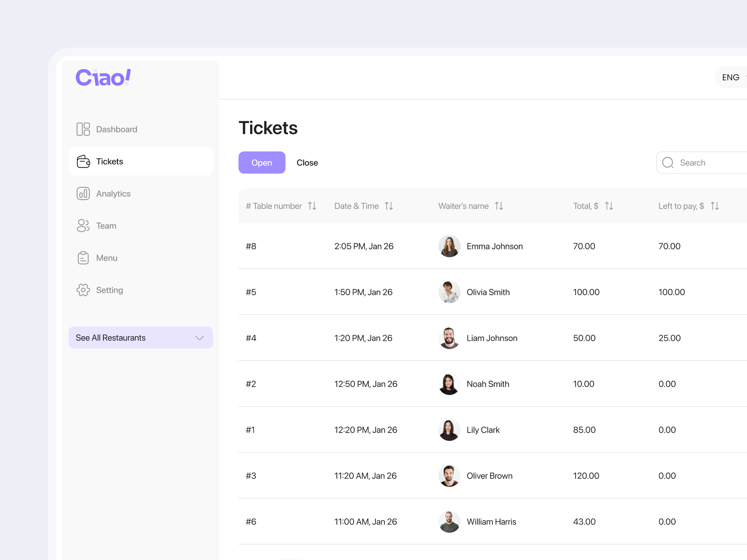The image size is (747, 560).
Task: Click the search magnifier icon
Action: pos(668,162)
